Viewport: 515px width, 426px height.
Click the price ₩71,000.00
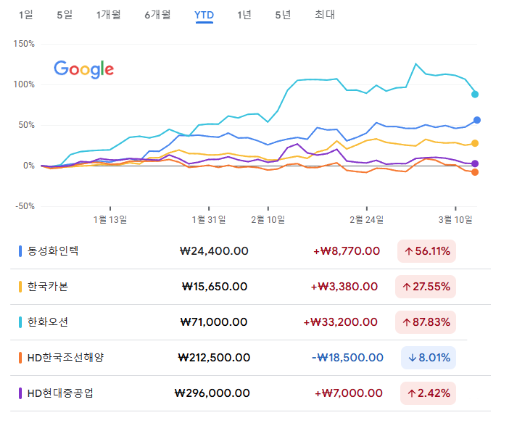point(214,322)
